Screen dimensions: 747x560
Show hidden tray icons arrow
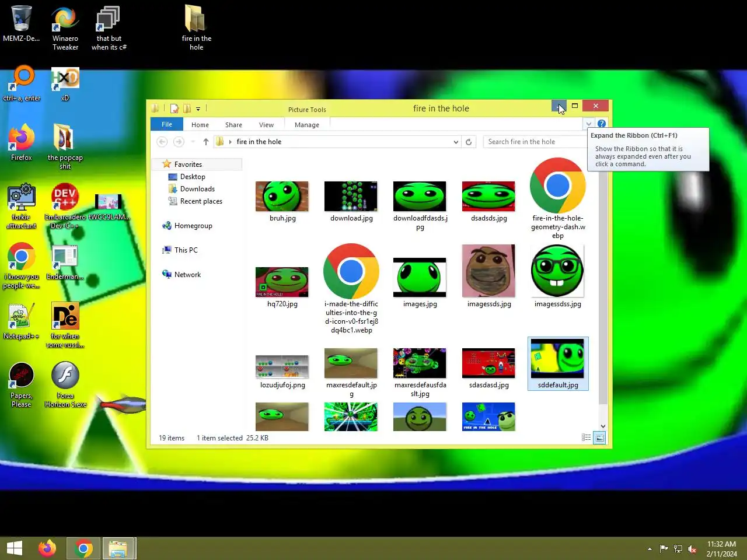point(650,549)
